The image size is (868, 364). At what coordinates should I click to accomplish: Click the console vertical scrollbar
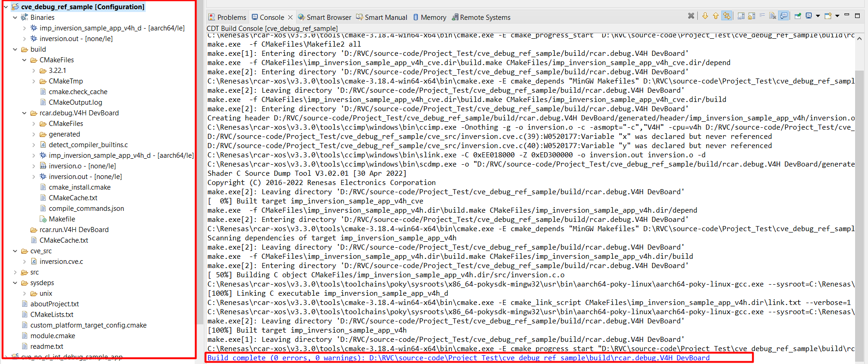[859, 185]
